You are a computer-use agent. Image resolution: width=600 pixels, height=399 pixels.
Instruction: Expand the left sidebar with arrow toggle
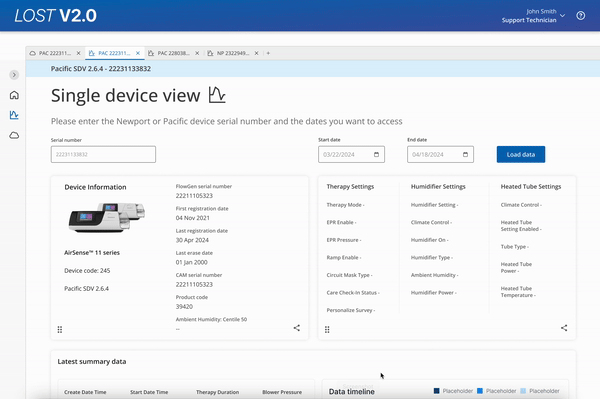coord(14,75)
